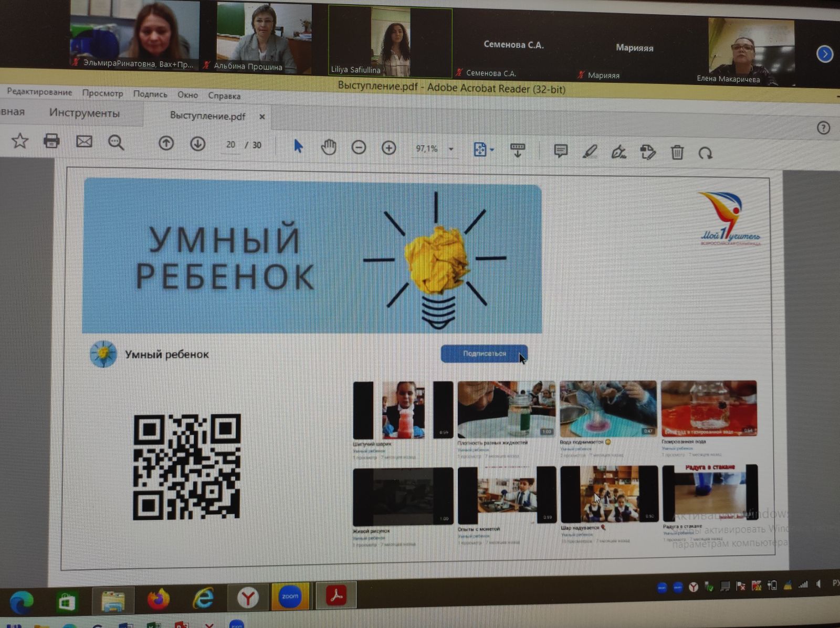The width and height of the screenshot is (840, 628).
Task: Go to previous page with up arrow
Action: tap(166, 143)
